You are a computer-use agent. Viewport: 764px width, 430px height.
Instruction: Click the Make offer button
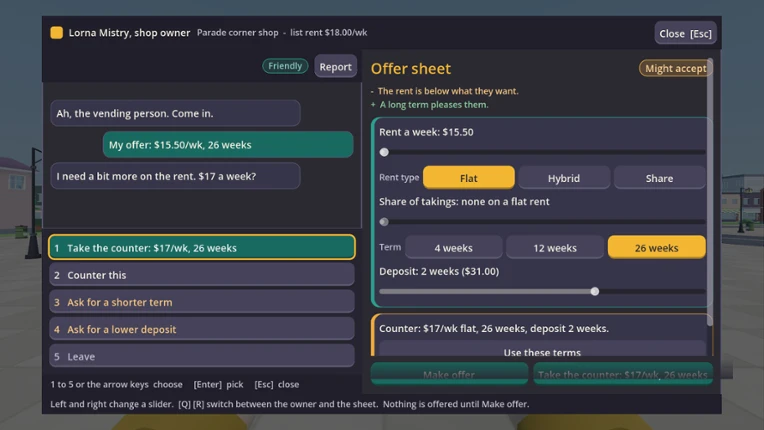[x=449, y=374]
